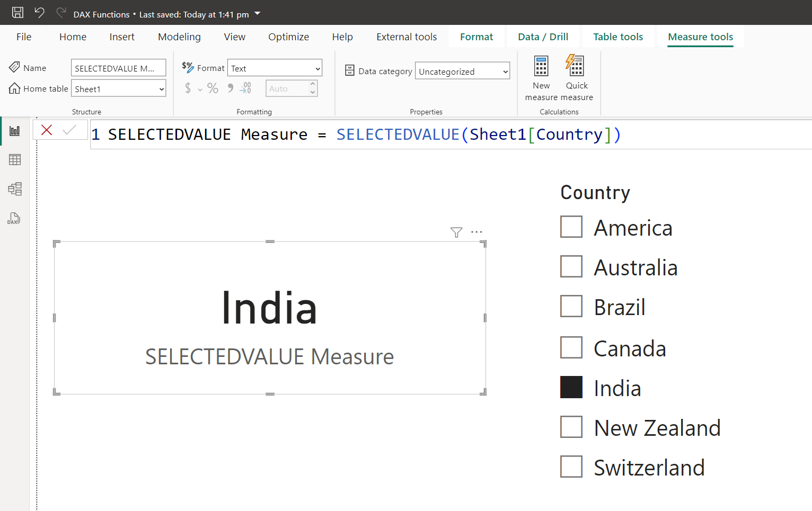Select the Report view

point(14,130)
